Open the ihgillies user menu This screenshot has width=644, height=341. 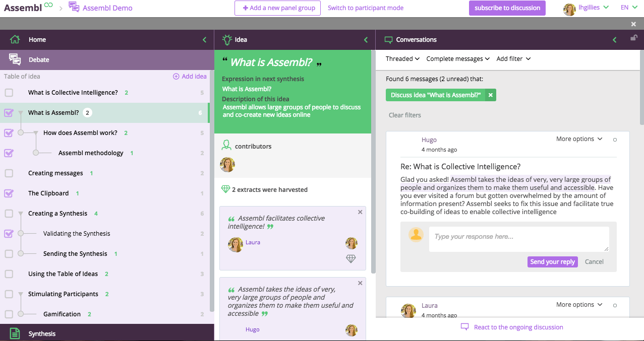593,8
